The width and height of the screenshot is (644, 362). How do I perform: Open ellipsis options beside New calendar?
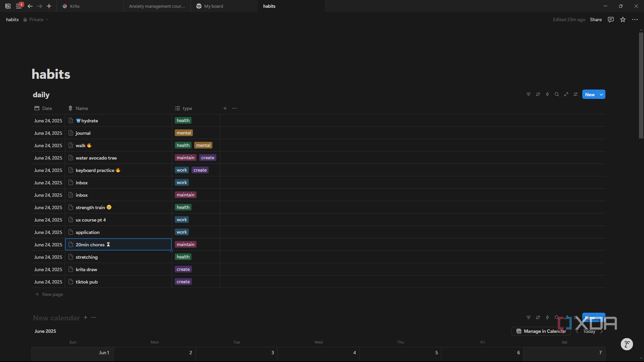94,317
